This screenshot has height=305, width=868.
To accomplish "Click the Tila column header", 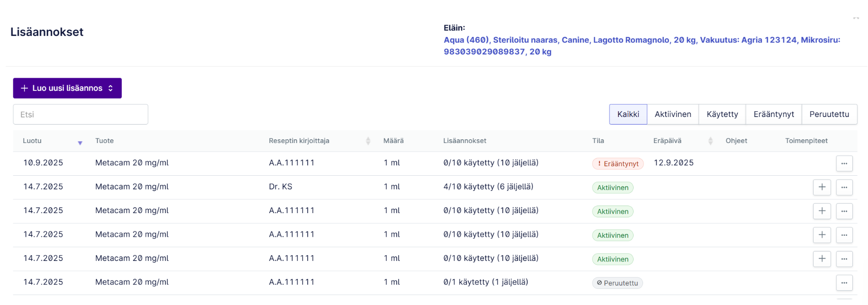I will point(598,141).
